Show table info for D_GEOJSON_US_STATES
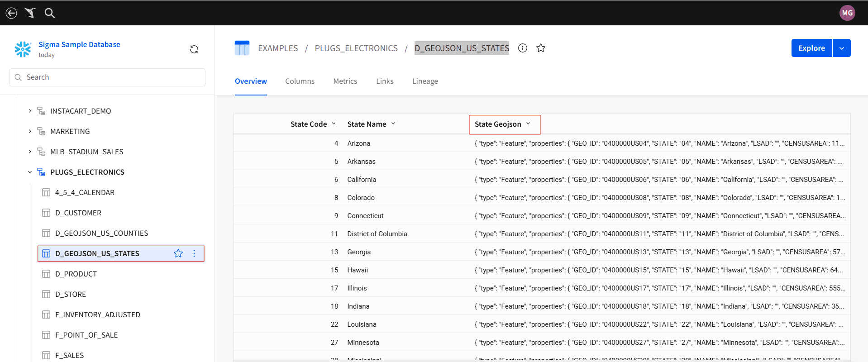The height and width of the screenshot is (362, 868). pyautogui.click(x=523, y=48)
